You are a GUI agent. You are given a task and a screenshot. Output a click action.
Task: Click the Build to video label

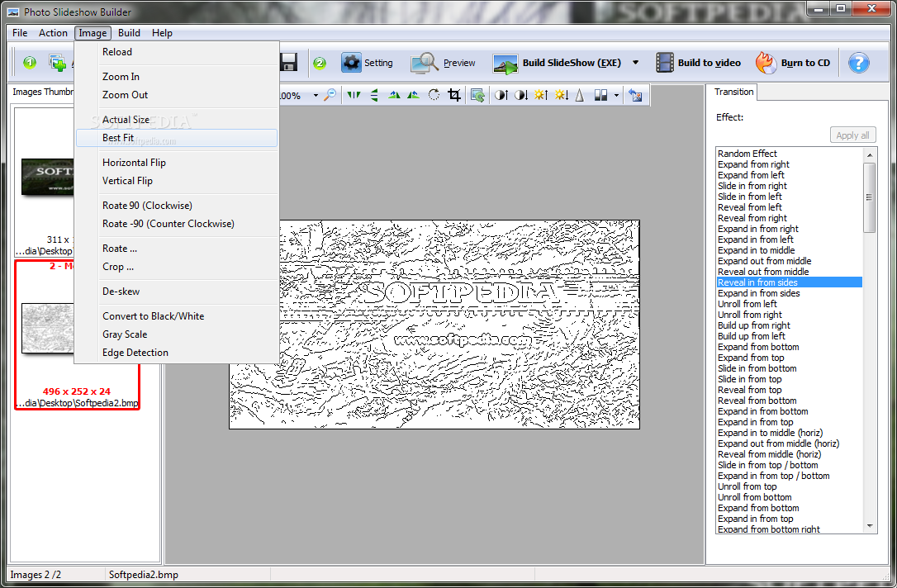tap(710, 63)
